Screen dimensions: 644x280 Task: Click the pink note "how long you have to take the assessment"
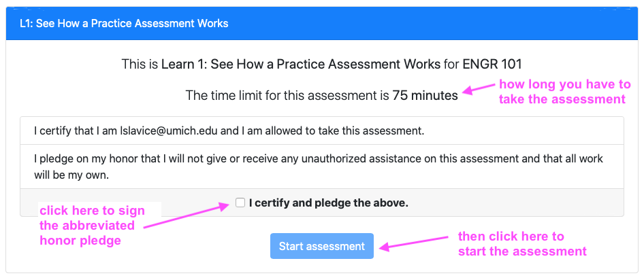564,92
